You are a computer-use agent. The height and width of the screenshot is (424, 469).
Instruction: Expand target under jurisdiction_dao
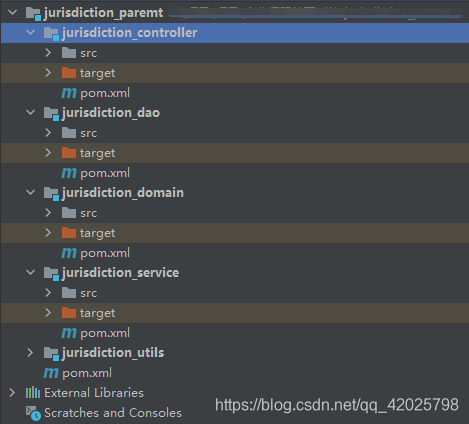point(48,153)
